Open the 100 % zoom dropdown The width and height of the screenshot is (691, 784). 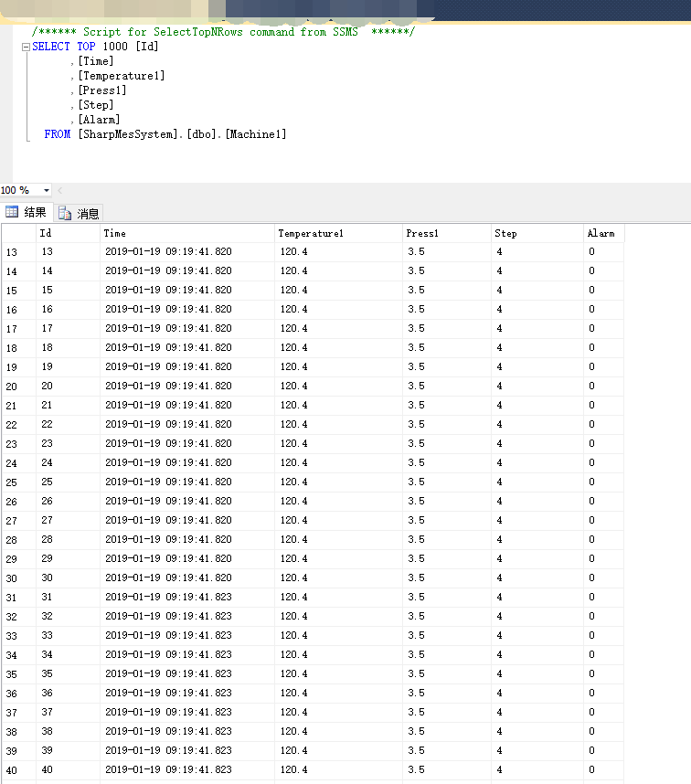click(47, 190)
